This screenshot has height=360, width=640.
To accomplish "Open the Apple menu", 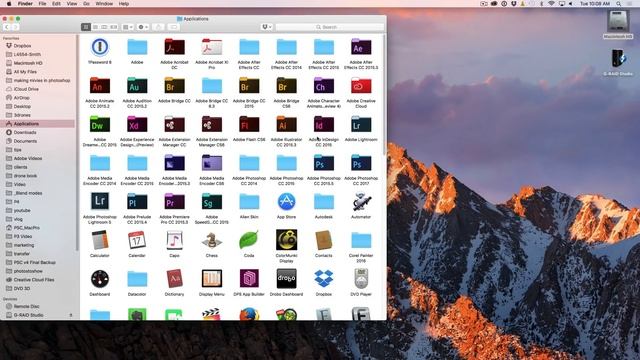I will pyautogui.click(x=9, y=4).
